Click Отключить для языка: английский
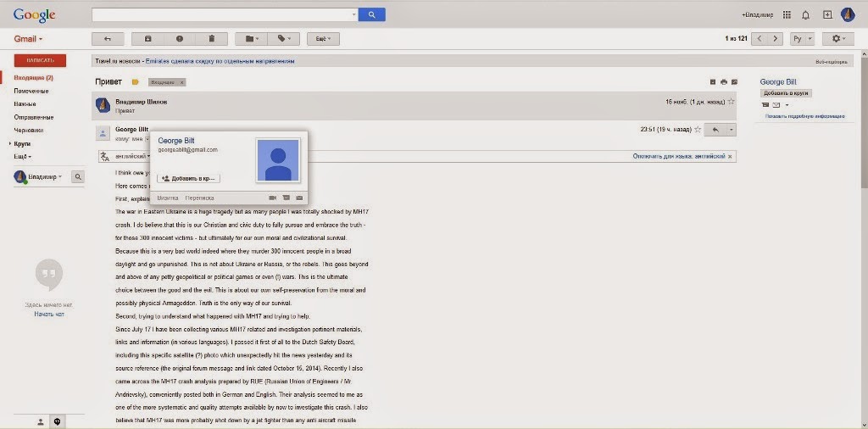Viewport: 868px width, 429px height. pos(679,157)
